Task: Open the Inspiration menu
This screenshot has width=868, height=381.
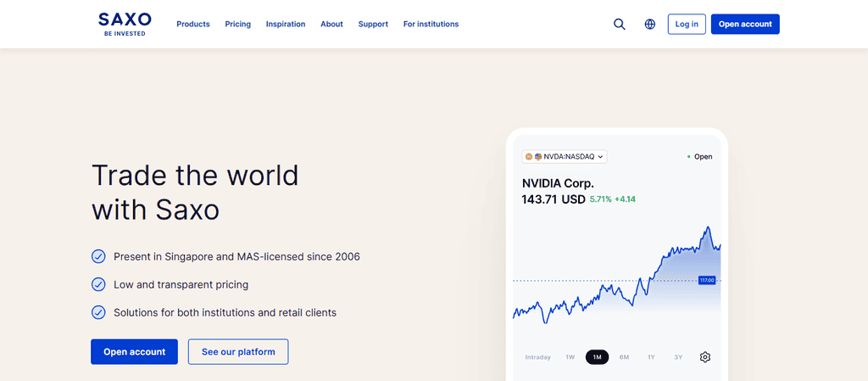Action: pos(286,25)
